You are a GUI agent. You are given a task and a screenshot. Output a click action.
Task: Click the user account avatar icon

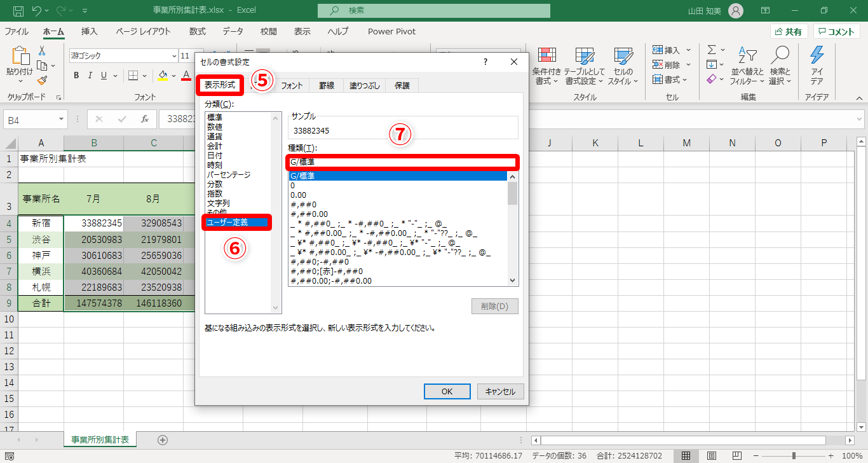pos(736,11)
